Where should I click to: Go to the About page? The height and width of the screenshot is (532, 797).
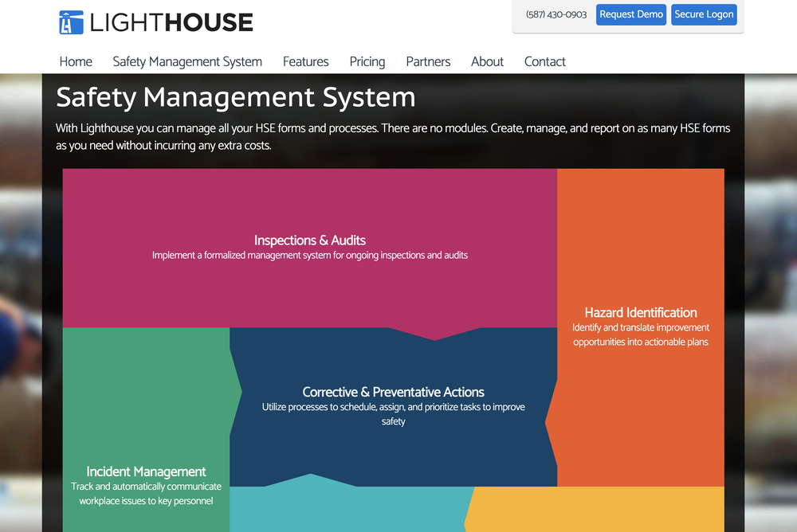(487, 61)
